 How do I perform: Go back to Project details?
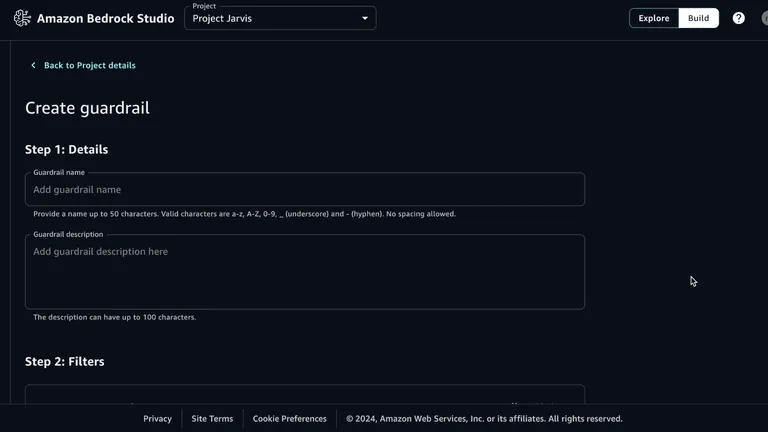pyautogui.click(x=89, y=66)
